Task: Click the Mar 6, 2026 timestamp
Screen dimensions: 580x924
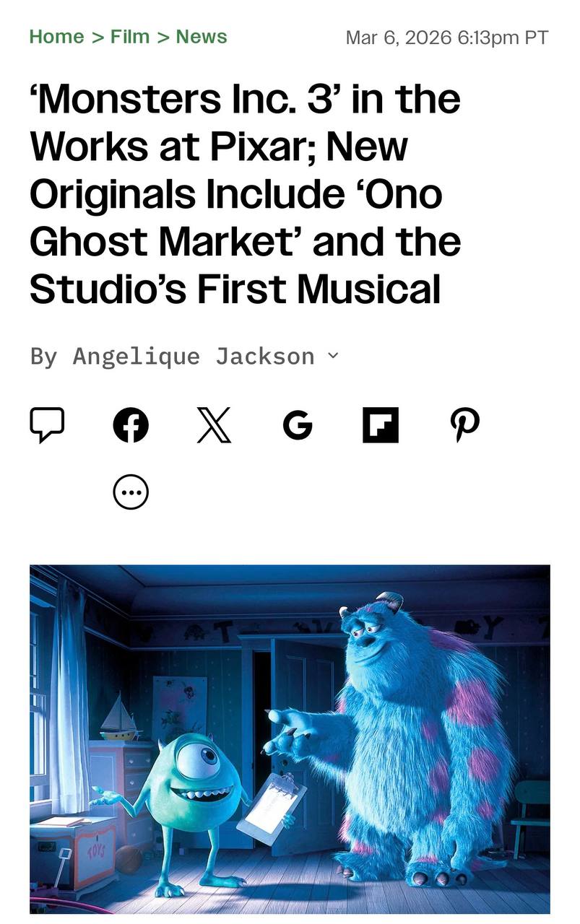Action: click(447, 38)
